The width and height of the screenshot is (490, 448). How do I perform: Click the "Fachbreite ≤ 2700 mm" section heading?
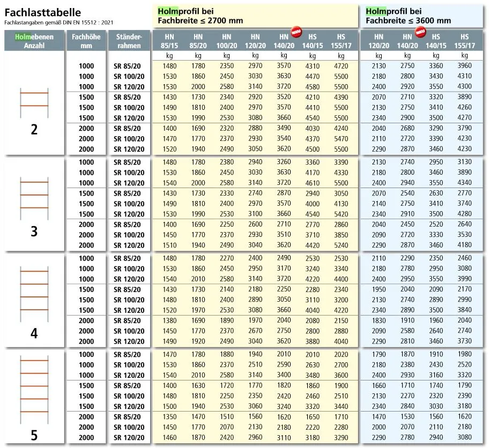[x=201, y=20]
